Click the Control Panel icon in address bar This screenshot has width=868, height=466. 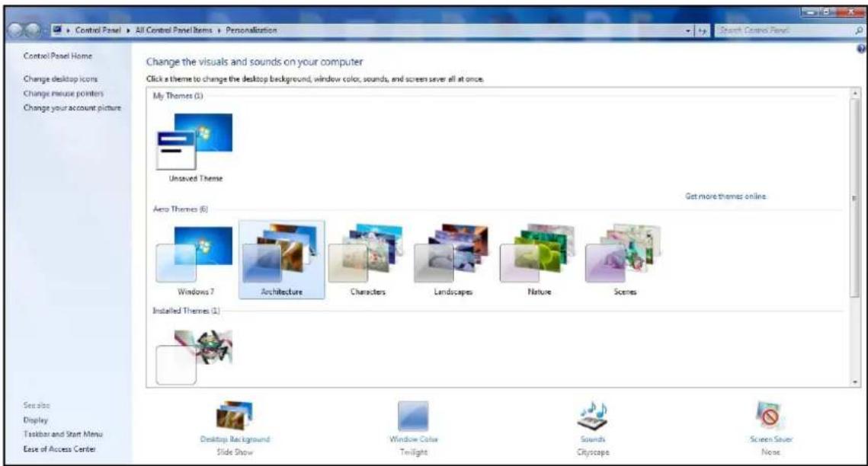(57, 30)
